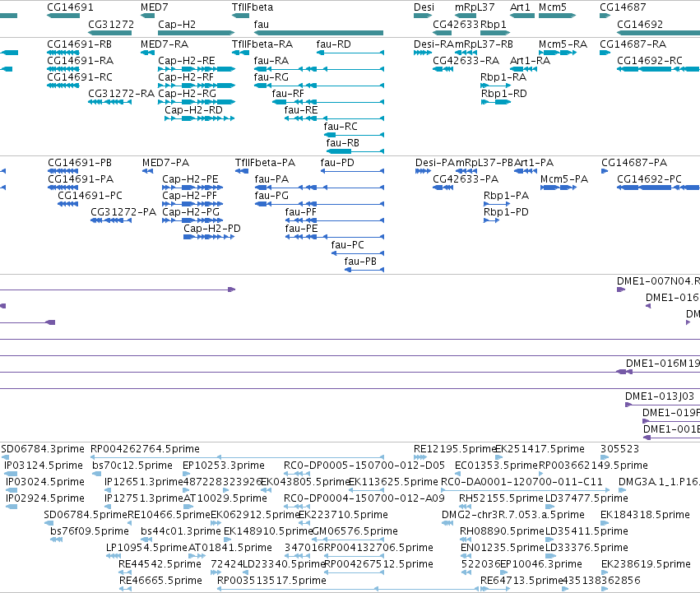
Task: Select clone DME1-007N04
Action: (621, 290)
